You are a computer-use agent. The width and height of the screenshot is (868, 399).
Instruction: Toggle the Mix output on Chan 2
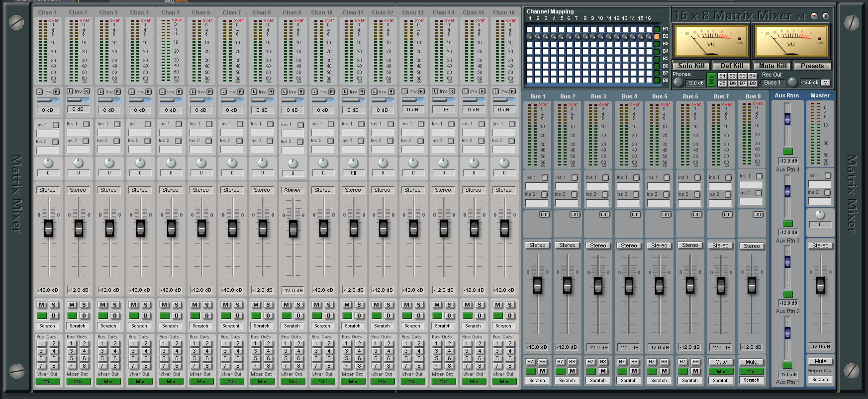click(78, 382)
